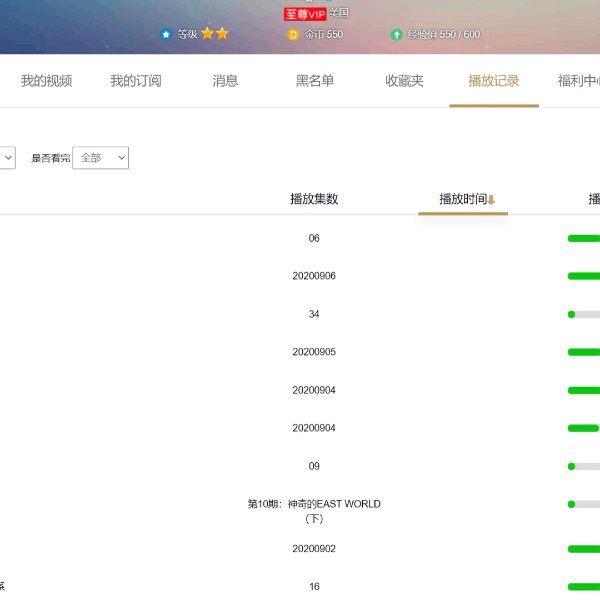Click the progress bar in row 06
The height and width of the screenshot is (600, 600).
584,238
